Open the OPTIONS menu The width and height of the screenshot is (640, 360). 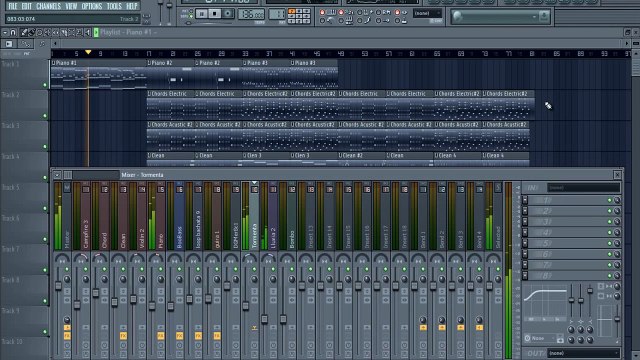[92, 6]
